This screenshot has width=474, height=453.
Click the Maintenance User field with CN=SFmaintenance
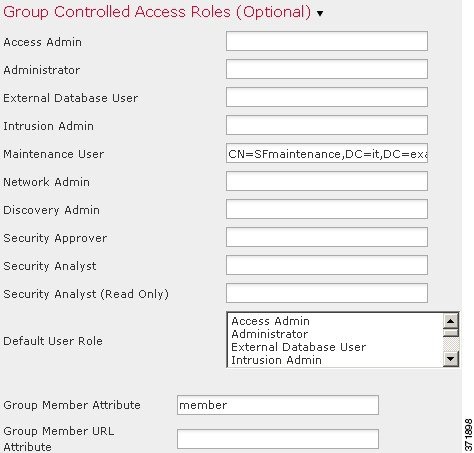coord(327,153)
